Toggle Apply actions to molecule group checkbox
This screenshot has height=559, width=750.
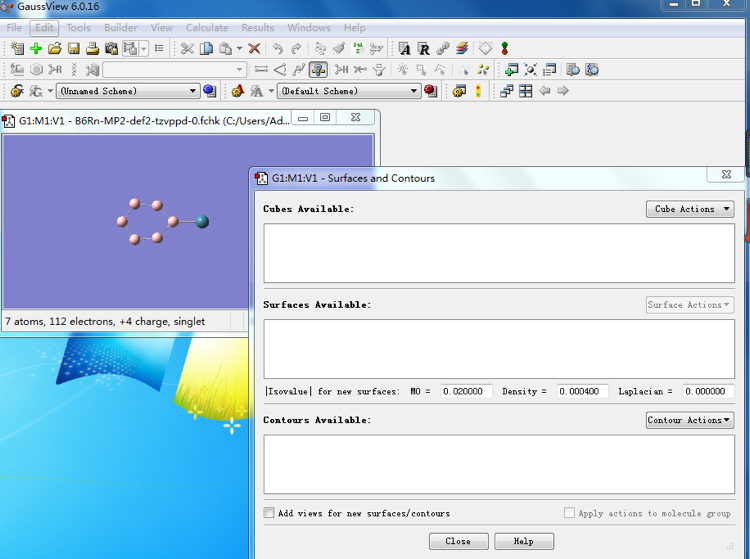point(569,513)
